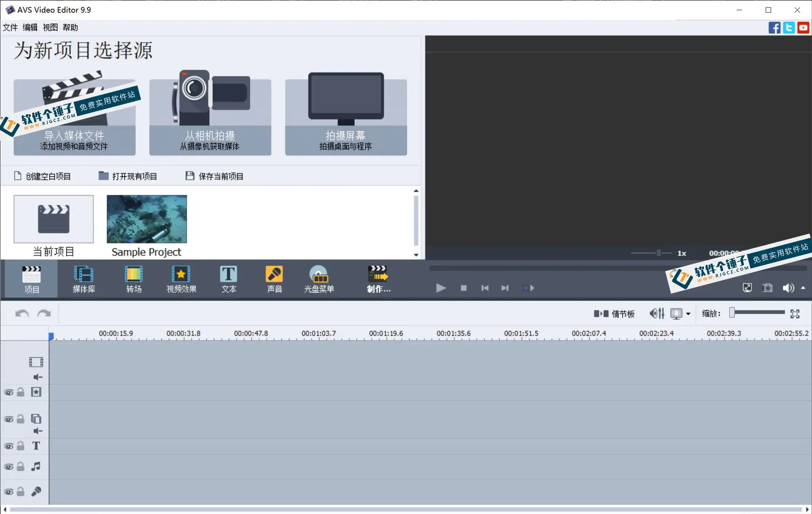Open the 视频效果 panel
The width and height of the screenshot is (812, 514).
click(181, 279)
